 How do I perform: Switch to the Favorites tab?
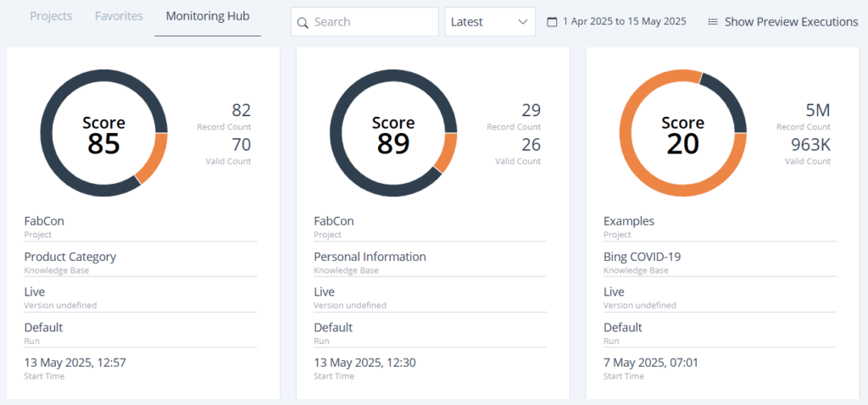[x=119, y=16]
